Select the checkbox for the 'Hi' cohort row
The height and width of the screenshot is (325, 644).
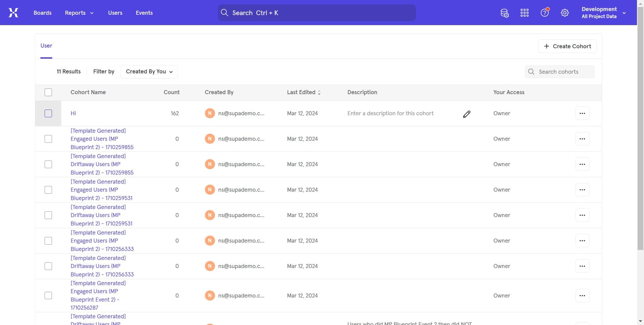(48, 113)
